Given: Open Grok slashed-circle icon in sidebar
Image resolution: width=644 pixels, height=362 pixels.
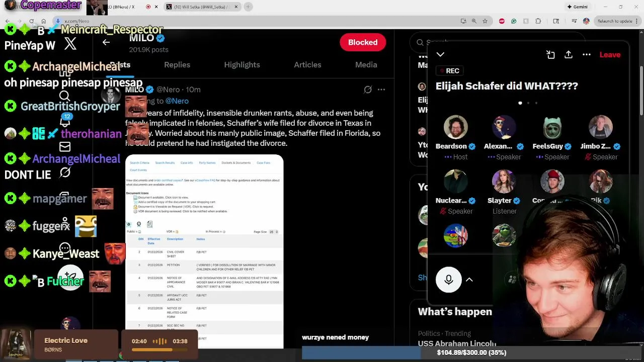Looking at the screenshot, I should 65,172.
